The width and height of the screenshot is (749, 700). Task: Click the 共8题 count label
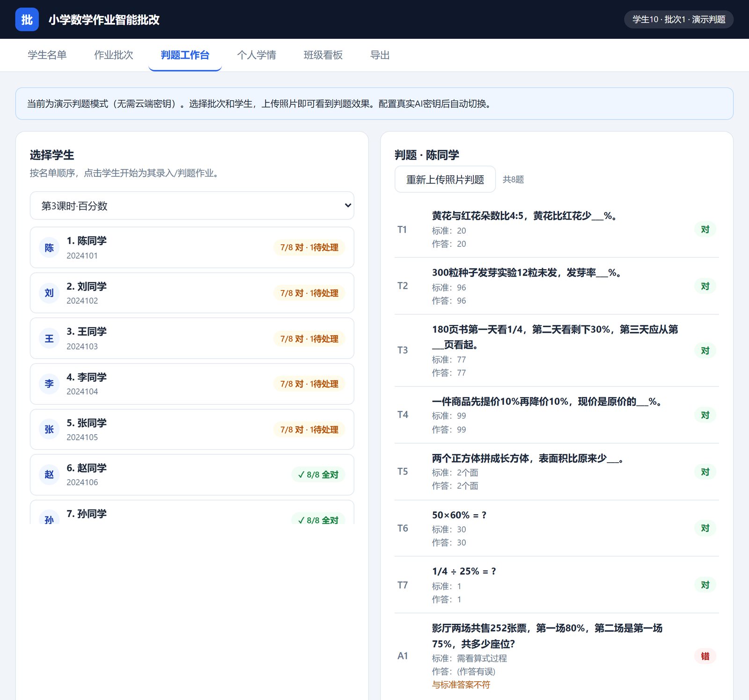click(x=513, y=179)
